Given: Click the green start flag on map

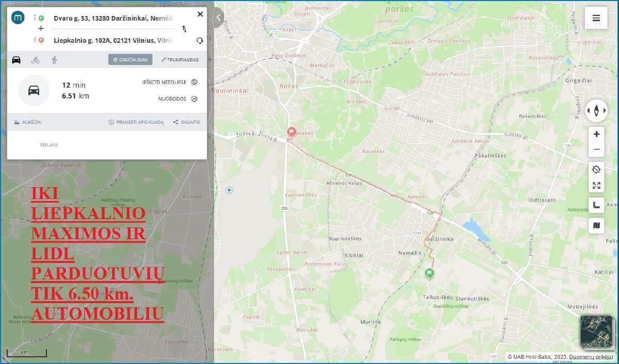Looking at the screenshot, I should pos(429,273).
